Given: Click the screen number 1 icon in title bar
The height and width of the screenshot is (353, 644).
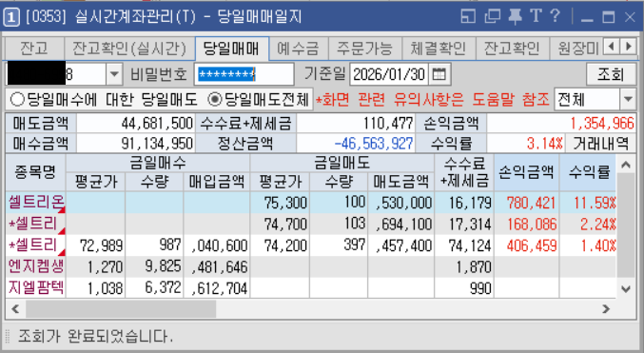Looking at the screenshot, I should [x=11, y=17].
